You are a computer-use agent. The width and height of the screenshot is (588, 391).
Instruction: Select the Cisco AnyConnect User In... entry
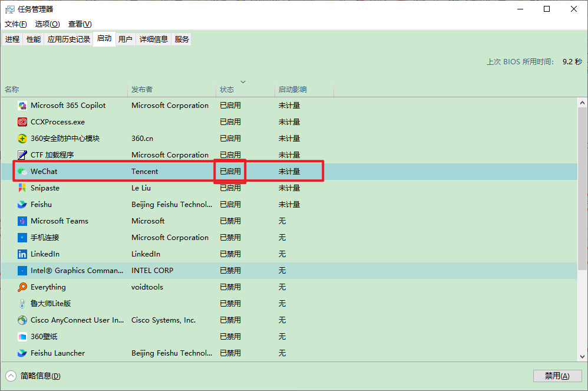point(77,320)
